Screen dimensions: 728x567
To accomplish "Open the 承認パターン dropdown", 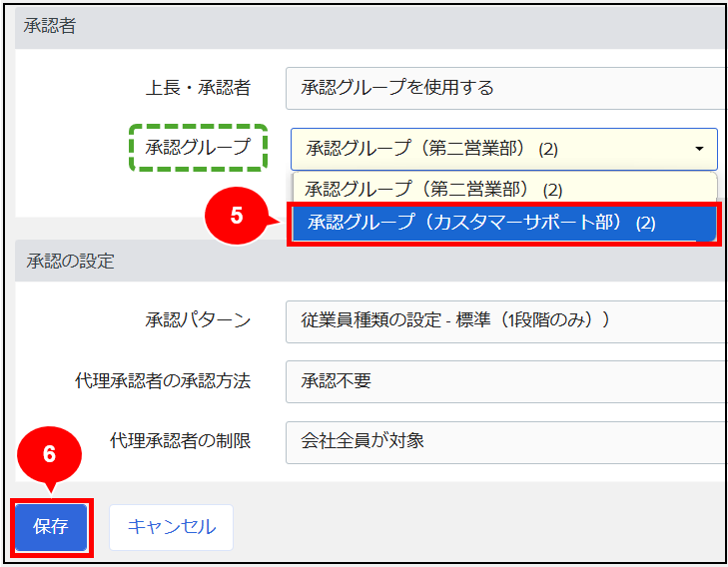I will click(504, 320).
